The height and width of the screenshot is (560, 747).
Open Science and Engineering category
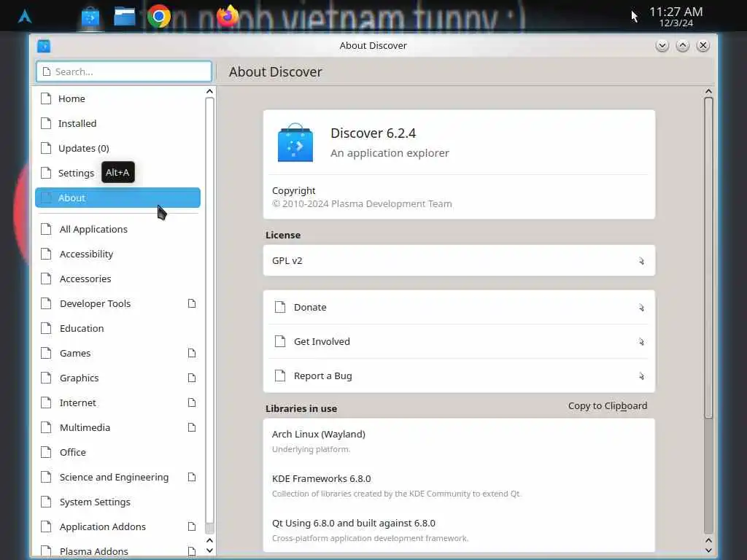pyautogui.click(x=117, y=477)
